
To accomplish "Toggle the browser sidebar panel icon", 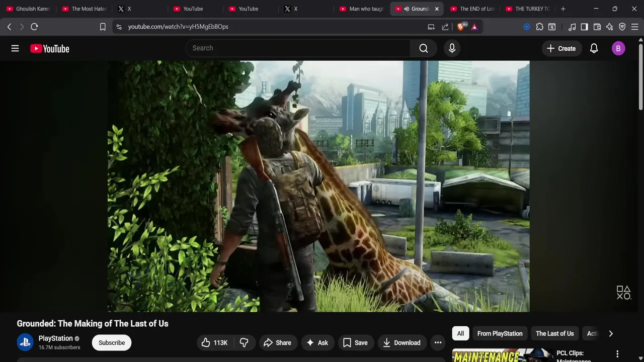I will [584, 27].
